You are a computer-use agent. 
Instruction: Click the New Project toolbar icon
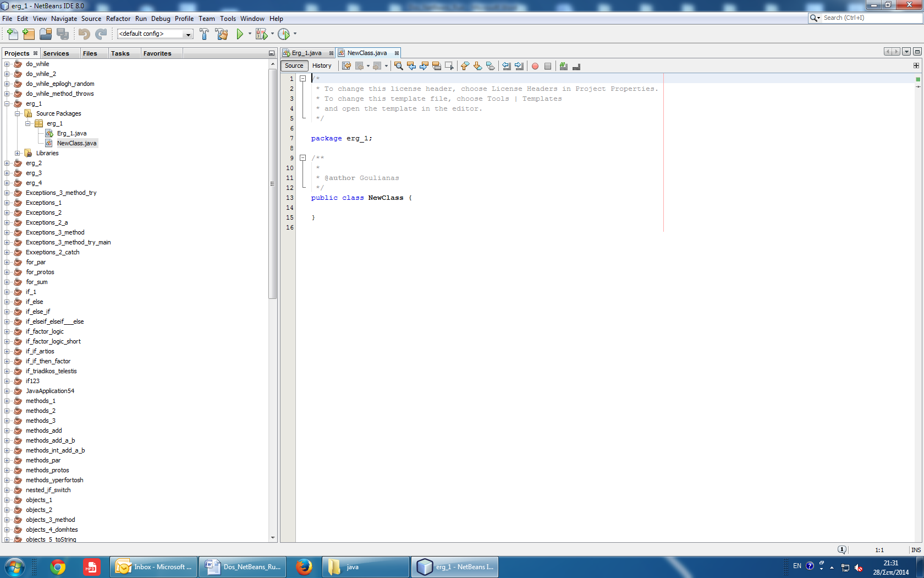click(x=29, y=34)
